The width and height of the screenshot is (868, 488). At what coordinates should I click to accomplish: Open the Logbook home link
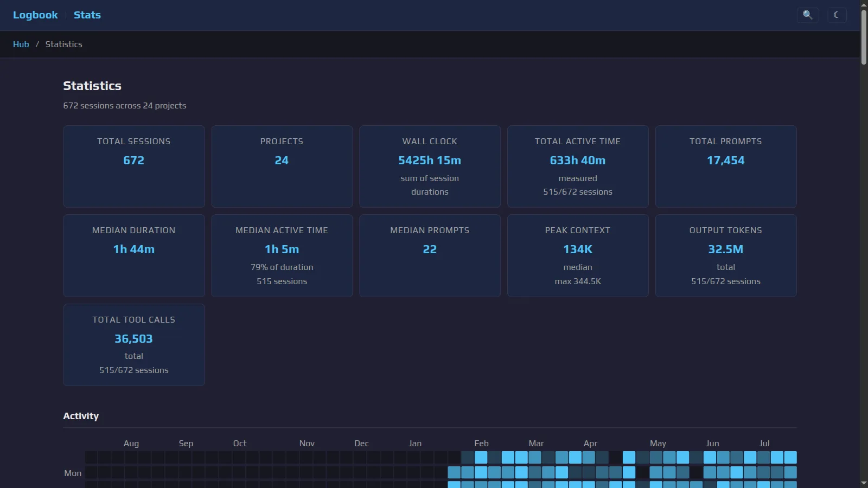[x=35, y=15]
